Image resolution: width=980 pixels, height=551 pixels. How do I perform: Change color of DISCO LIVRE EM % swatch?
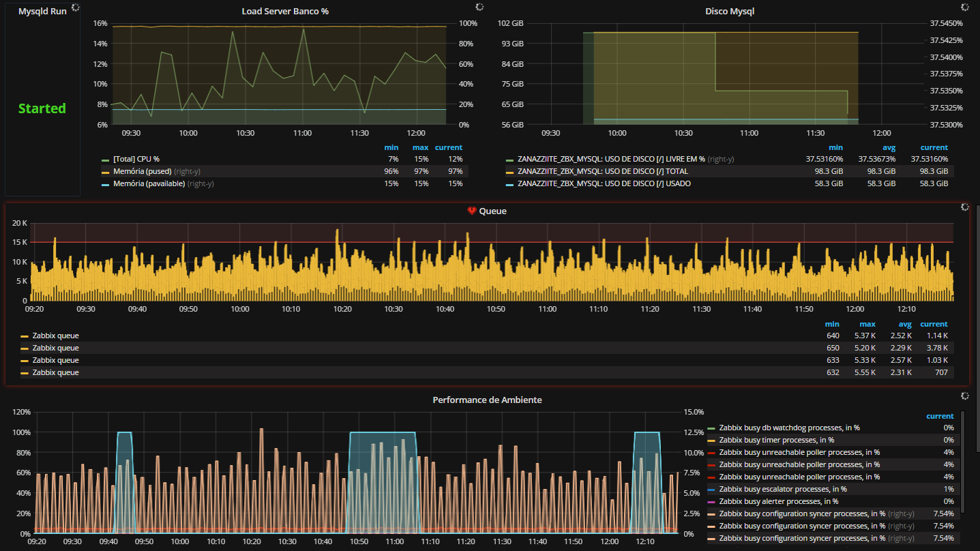pos(509,160)
